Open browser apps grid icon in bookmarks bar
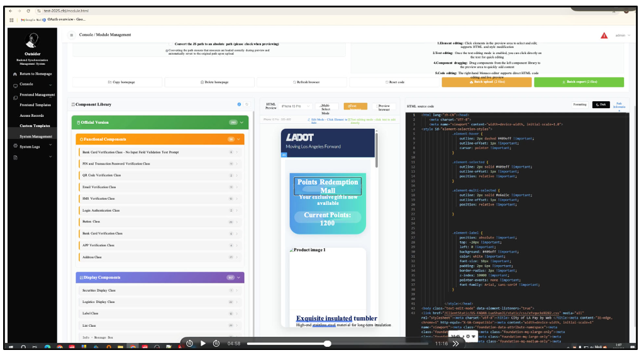 click(x=11, y=19)
